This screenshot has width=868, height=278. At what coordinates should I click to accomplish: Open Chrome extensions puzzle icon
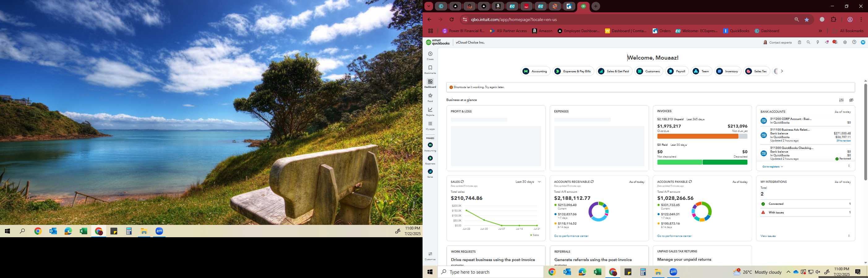point(834,19)
